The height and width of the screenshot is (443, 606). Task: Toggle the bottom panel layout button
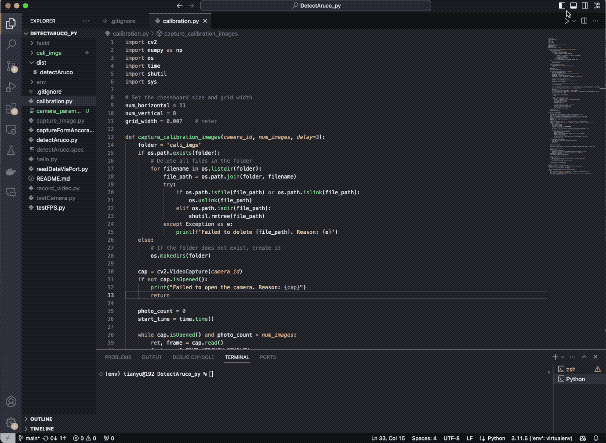point(574,5)
